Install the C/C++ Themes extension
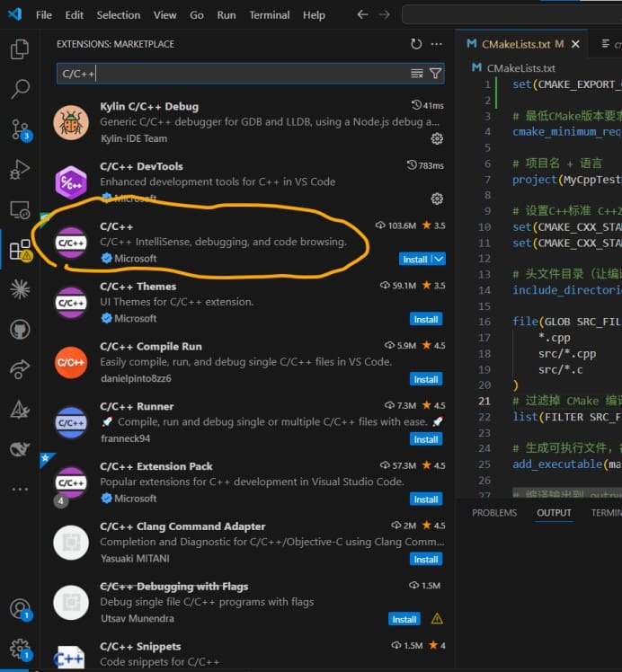The width and height of the screenshot is (622, 672). (426, 319)
